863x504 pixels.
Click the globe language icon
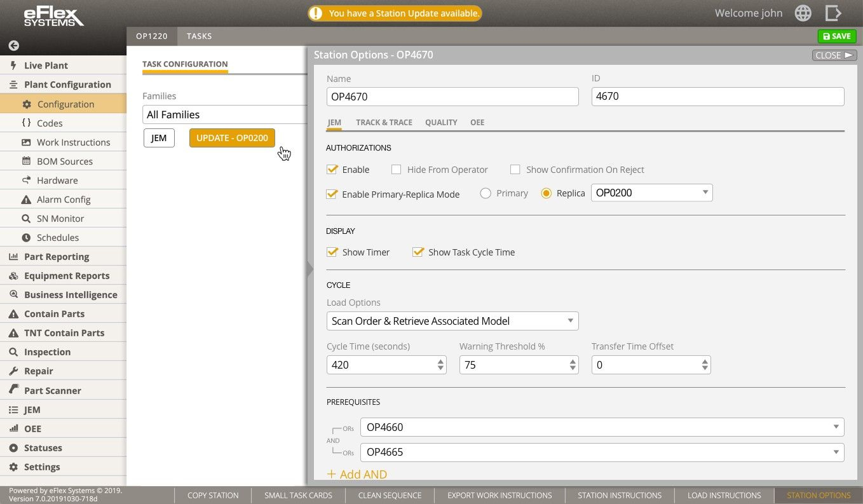803,13
